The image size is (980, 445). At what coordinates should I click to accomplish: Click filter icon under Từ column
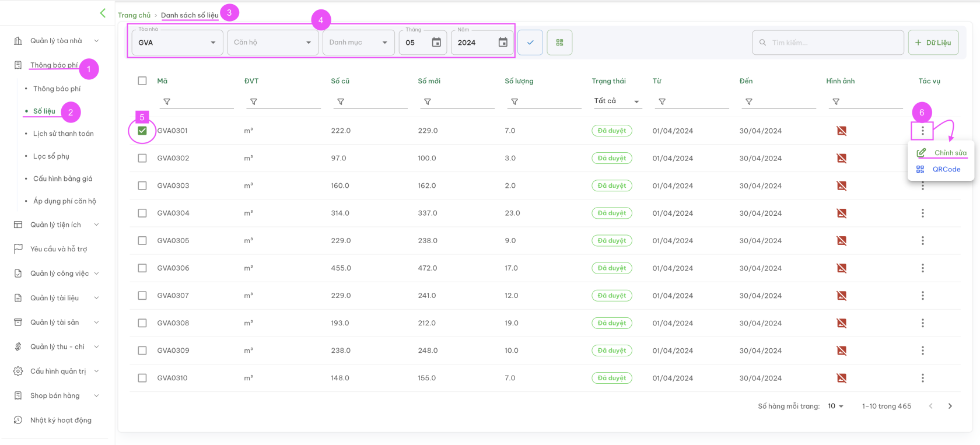662,101
